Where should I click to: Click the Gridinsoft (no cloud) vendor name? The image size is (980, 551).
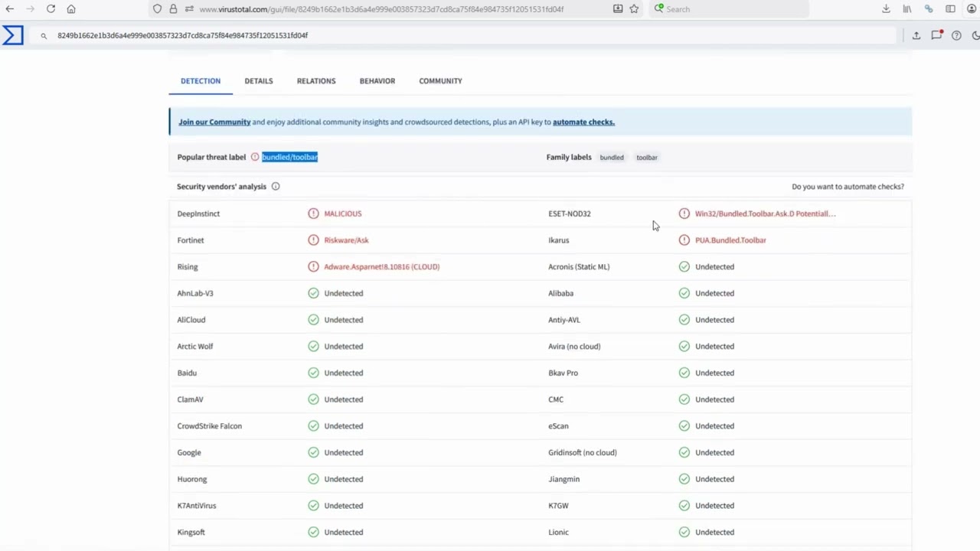pos(583,452)
